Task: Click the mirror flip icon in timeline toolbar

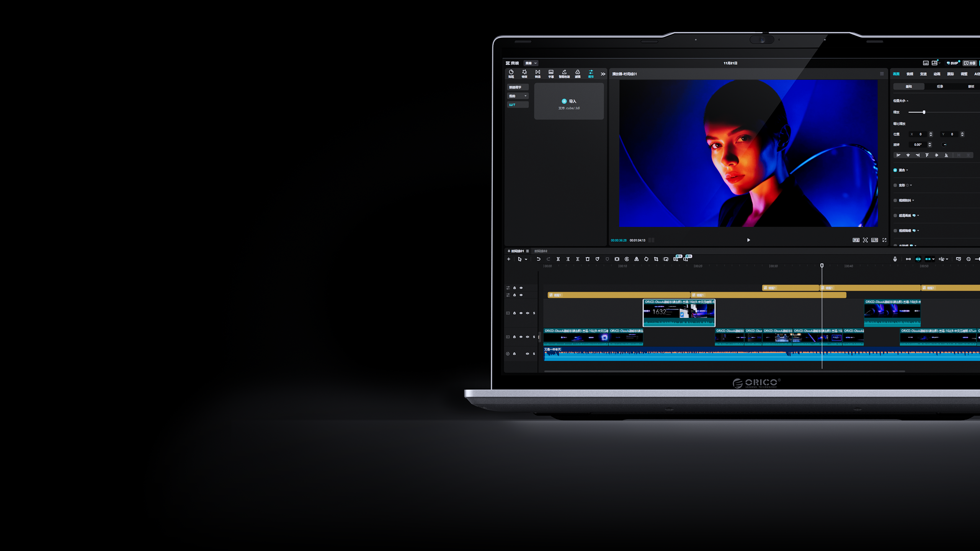Action: click(x=636, y=259)
